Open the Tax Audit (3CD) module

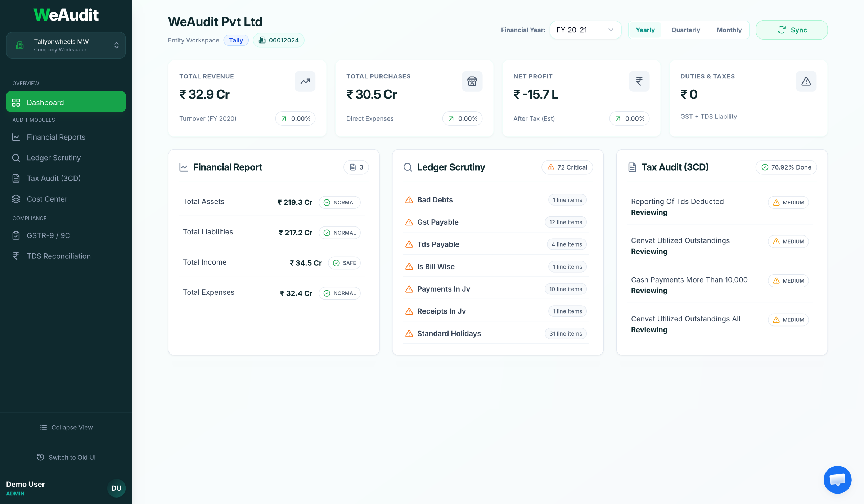tap(54, 178)
